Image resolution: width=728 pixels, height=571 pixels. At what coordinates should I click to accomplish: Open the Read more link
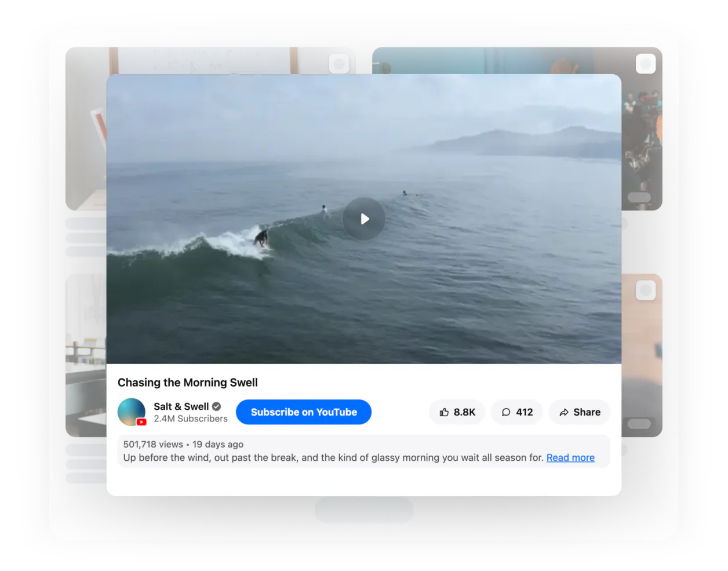[x=570, y=458]
